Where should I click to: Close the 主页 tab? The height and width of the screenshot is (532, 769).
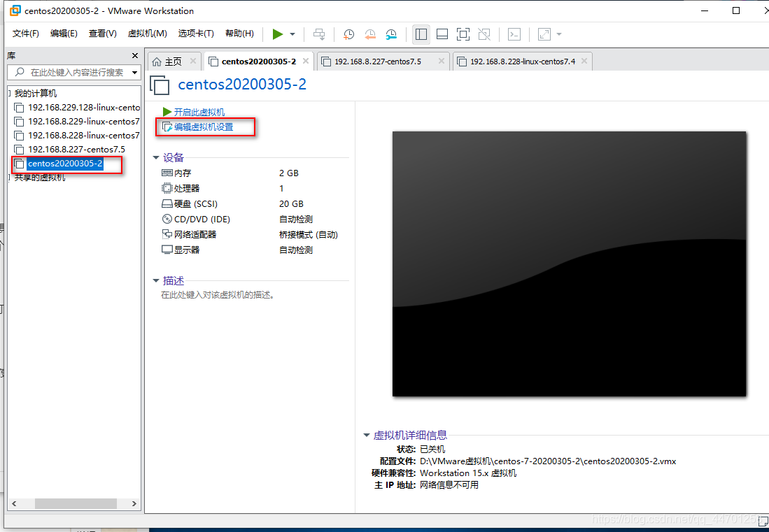[x=193, y=61]
